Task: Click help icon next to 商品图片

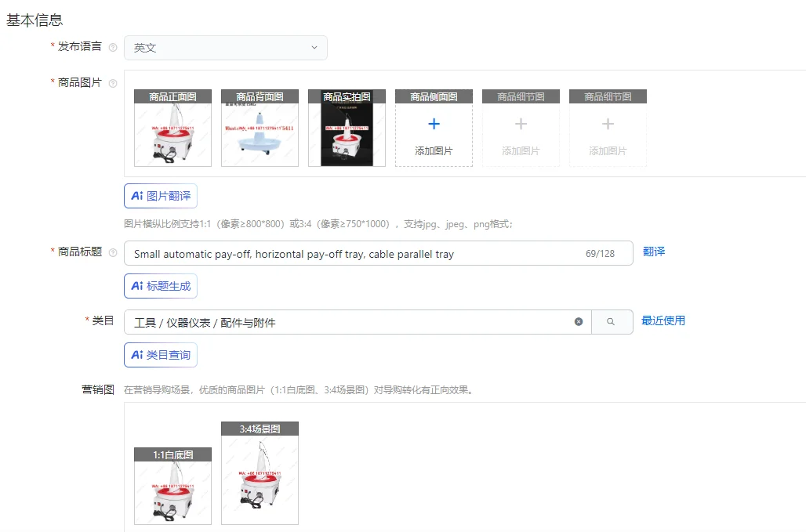Action: click(x=113, y=83)
